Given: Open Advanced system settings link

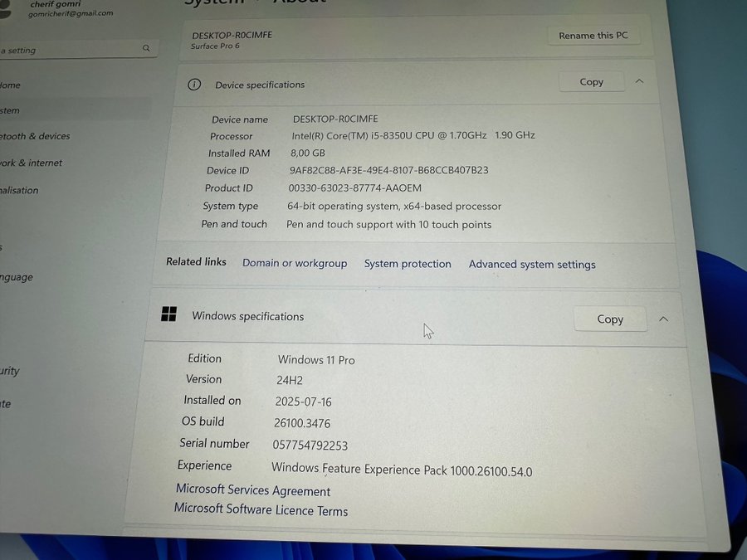Looking at the screenshot, I should [x=532, y=265].
